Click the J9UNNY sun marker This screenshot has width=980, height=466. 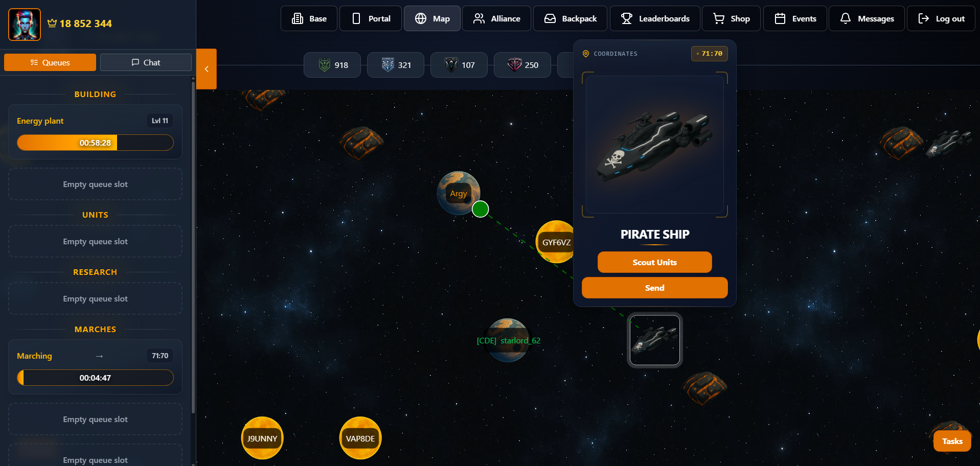click(262, 438)
